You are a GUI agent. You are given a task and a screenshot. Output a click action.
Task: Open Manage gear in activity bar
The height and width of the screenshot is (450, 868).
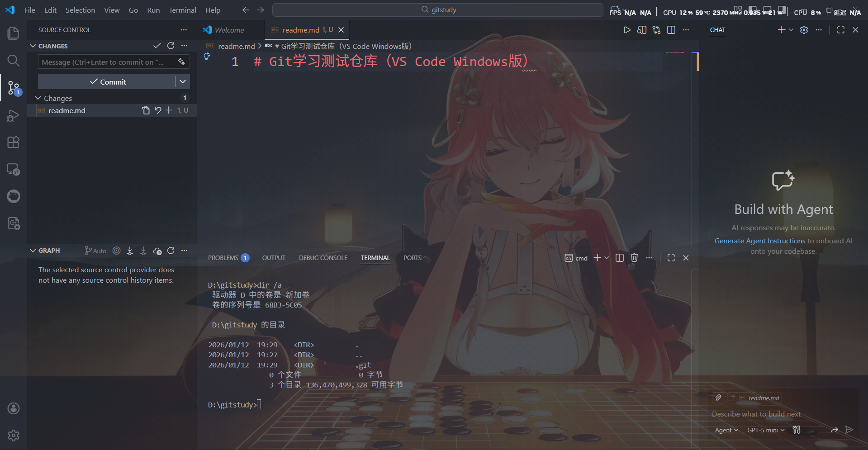point(14,436)
